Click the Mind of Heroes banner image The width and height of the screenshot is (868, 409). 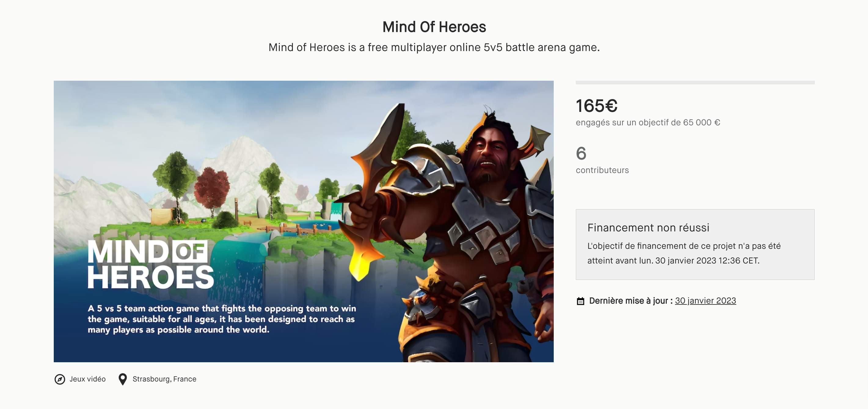304,221
